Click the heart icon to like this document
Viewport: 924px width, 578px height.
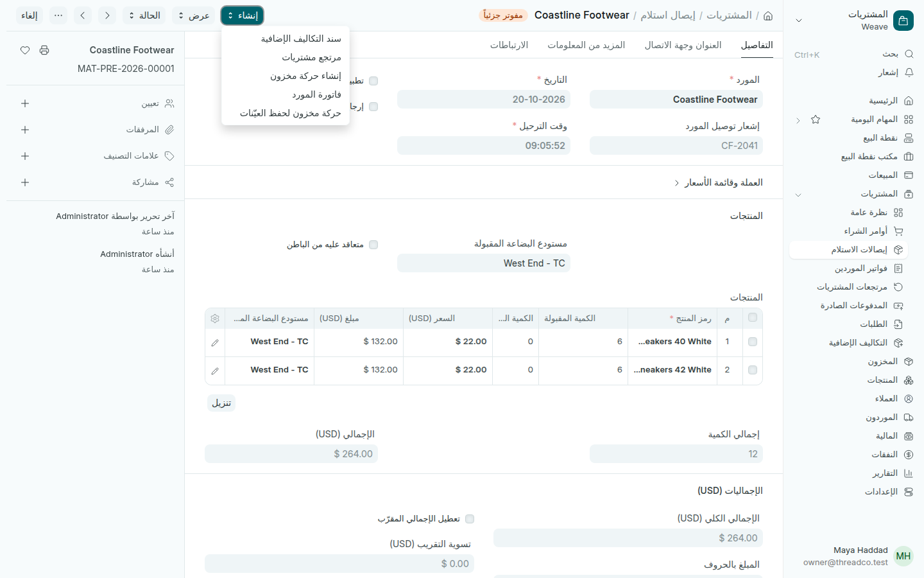pyautogui.click(x=25, y=50)
